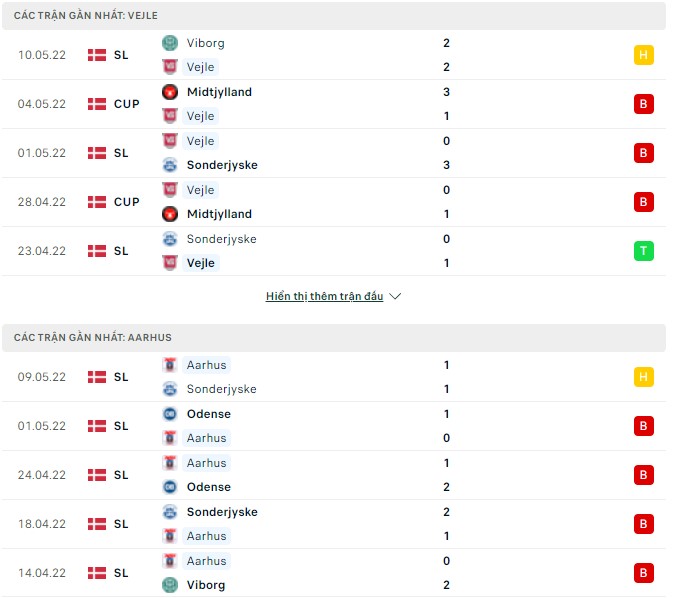Click Viborg crest in the 14.04.22 match
Screen dimensions: 676x598
click(169, 585)
